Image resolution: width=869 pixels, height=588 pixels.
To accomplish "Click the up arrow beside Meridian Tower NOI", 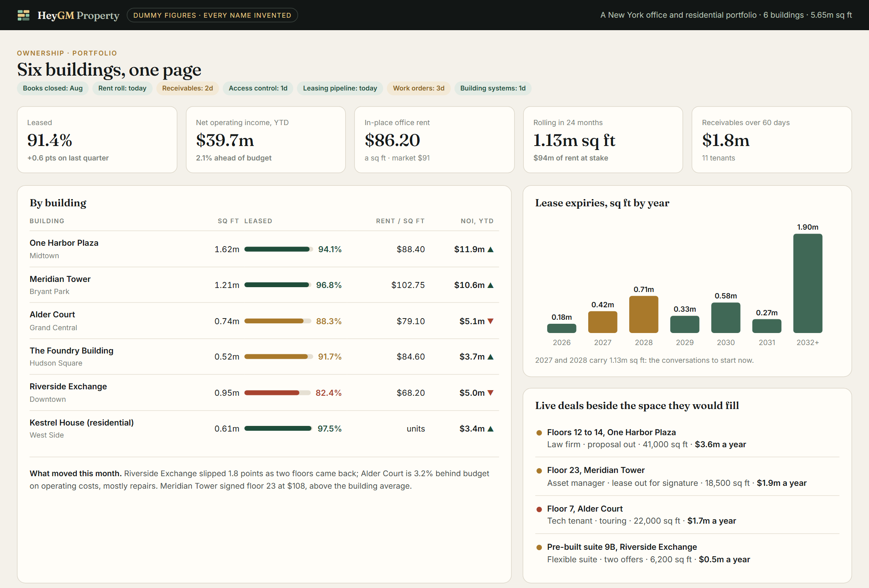I will 490,285.
